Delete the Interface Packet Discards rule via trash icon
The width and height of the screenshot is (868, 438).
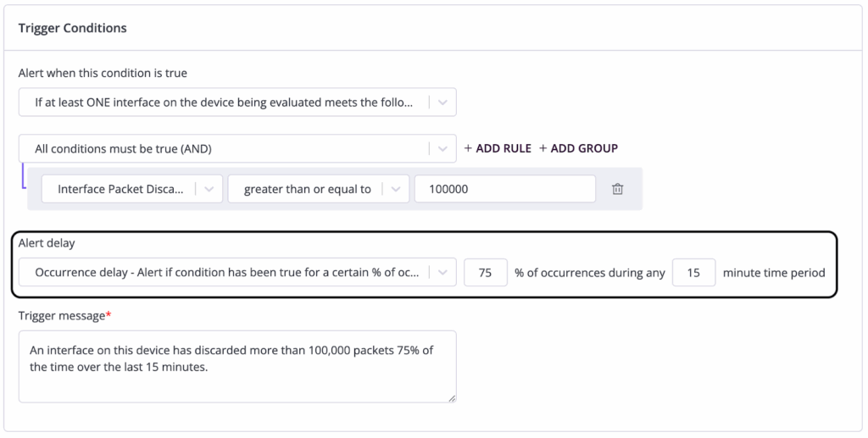click(618, 189)
